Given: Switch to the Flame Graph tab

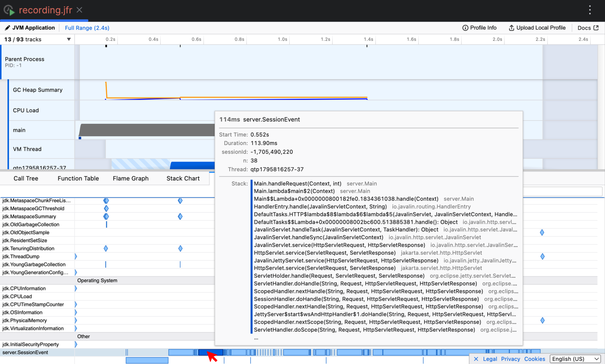Looking at the screenshot, I should tap(130, 178).
